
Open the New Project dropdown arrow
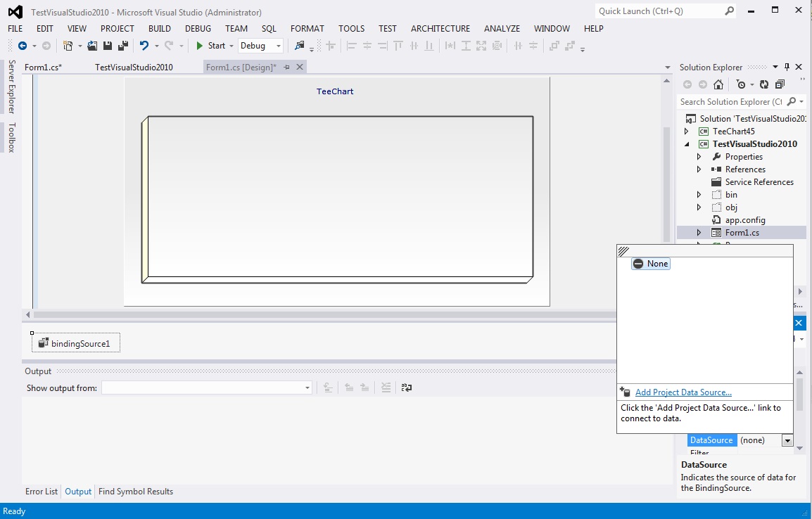[80, 46]
